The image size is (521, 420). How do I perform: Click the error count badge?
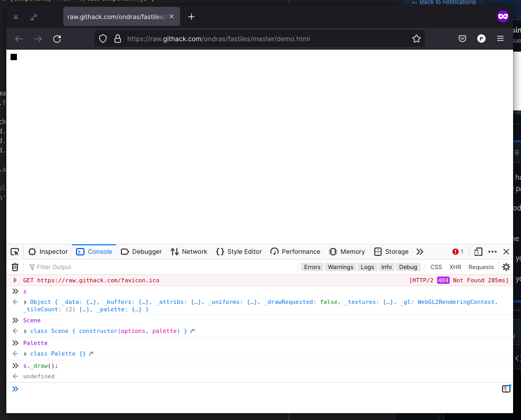point(458,252)
